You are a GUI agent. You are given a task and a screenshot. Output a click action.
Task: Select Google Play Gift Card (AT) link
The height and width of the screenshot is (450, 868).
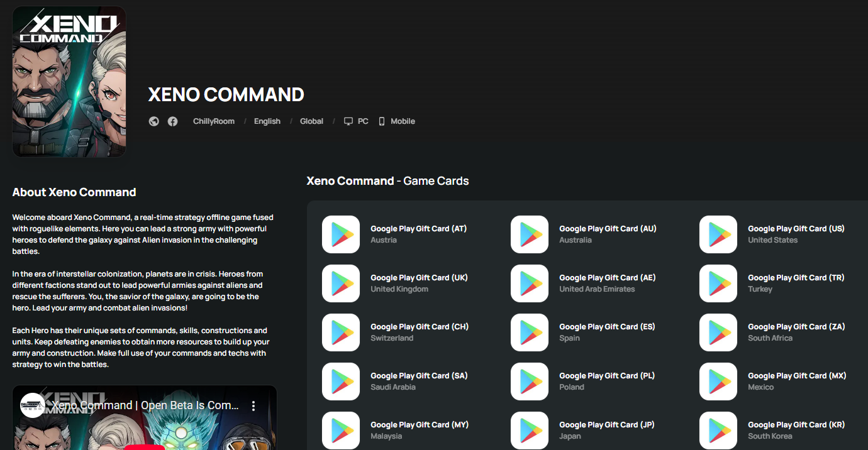click(419, 229)
